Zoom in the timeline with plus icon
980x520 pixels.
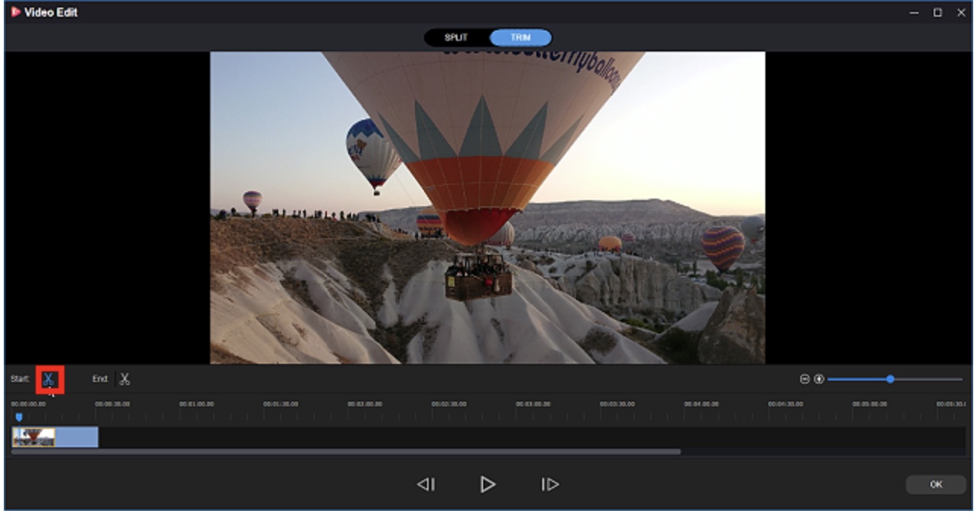pos(818,379)
